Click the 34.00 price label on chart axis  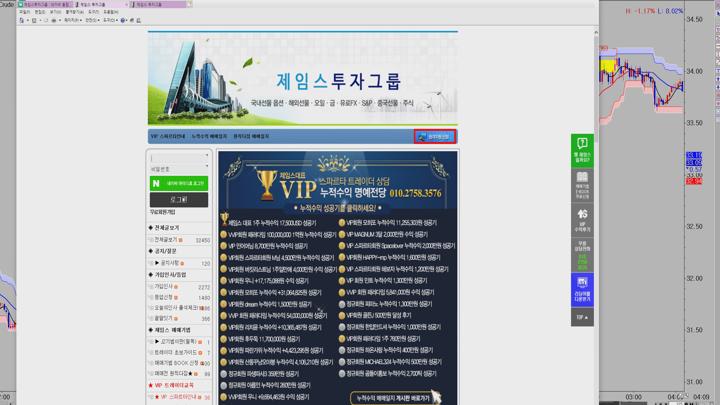pyautogui.click(x=694, y=71)
